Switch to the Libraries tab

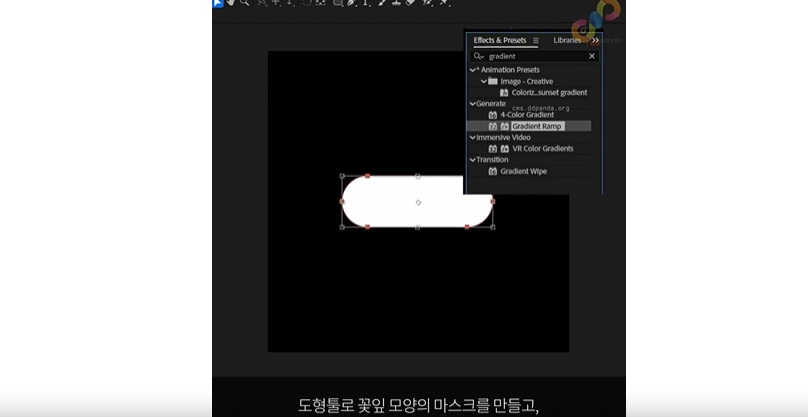point(567,40)
